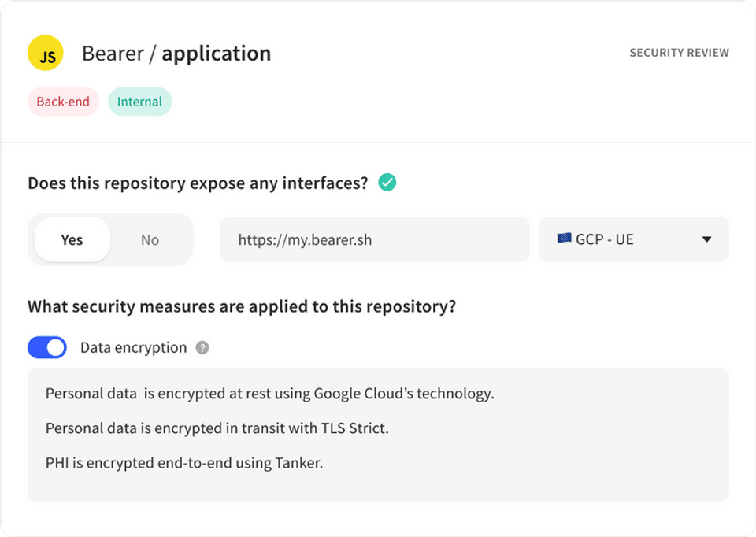The image size is (756, 537).
Task: Disable the Data encryption toggle
Action: coord(47,347)
